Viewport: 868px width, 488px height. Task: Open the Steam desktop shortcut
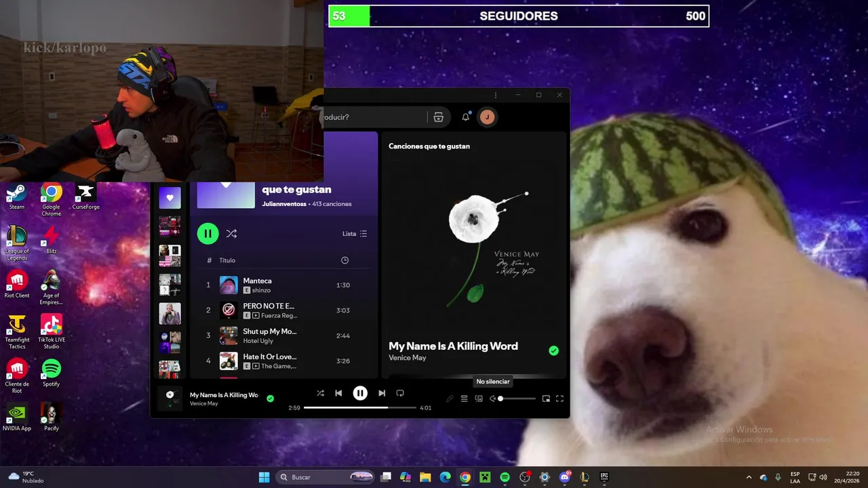click(17, 197)
